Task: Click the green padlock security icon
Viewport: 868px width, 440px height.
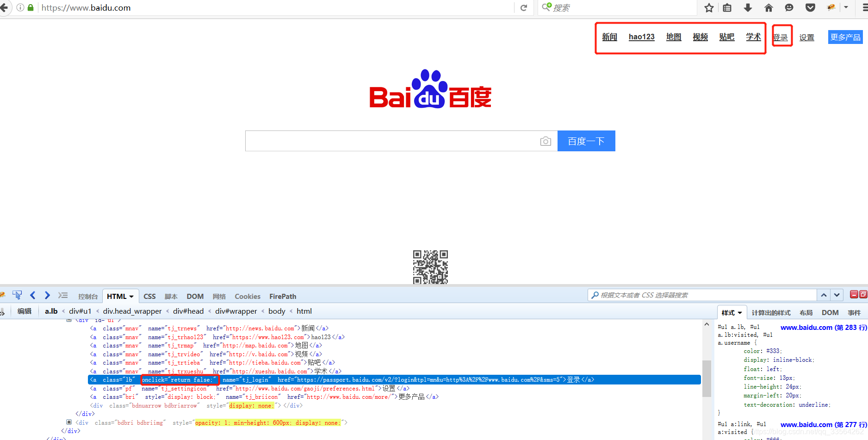Action: [31, 7]
